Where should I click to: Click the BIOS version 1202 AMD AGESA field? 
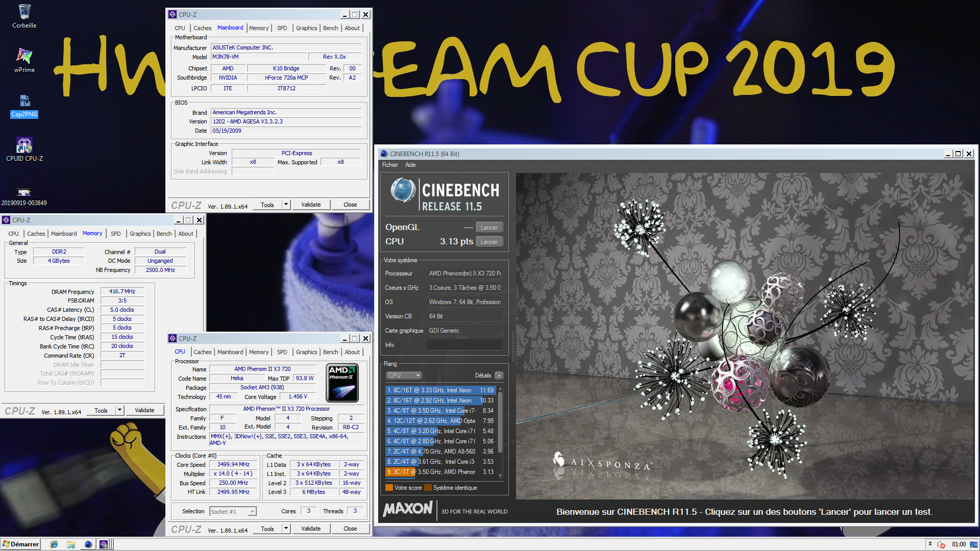coord(286,121)
